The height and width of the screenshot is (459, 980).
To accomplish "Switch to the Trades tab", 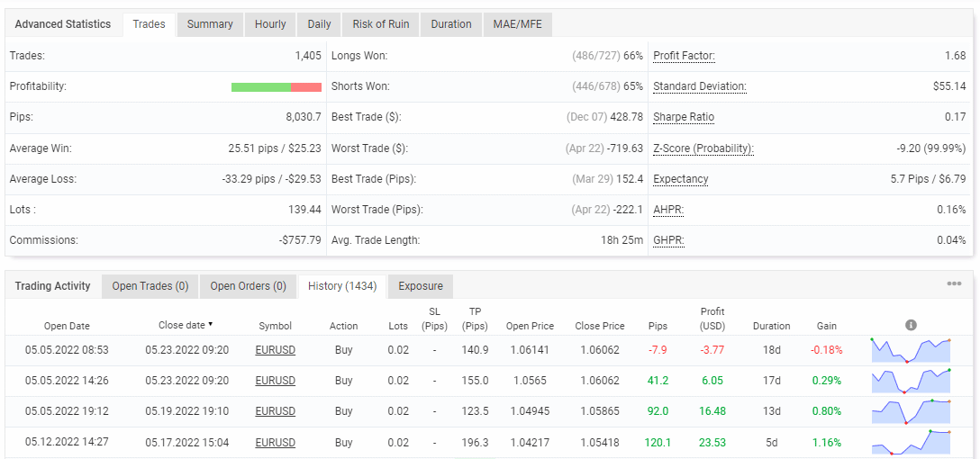I will tap(150, 24).
